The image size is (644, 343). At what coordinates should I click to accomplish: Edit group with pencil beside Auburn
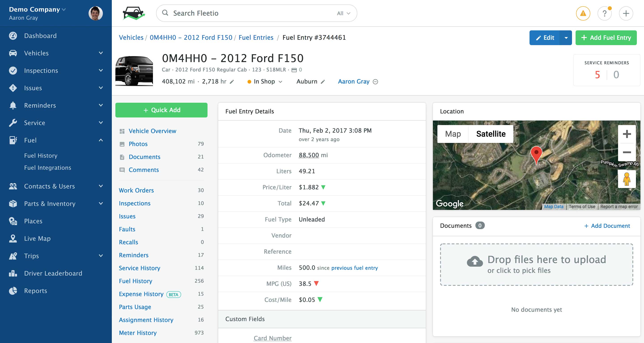pos(323,82)
